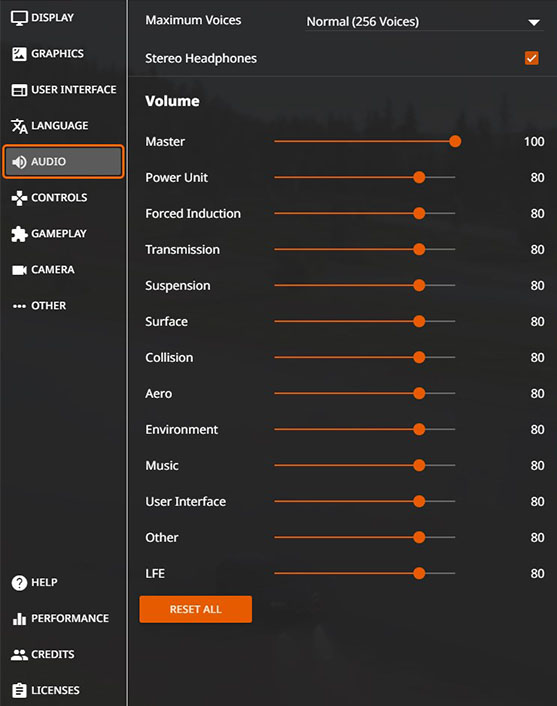The image size is (557, 706).
Task: Switch to the Audio settings tab
Action: click(x=63, y=162)
